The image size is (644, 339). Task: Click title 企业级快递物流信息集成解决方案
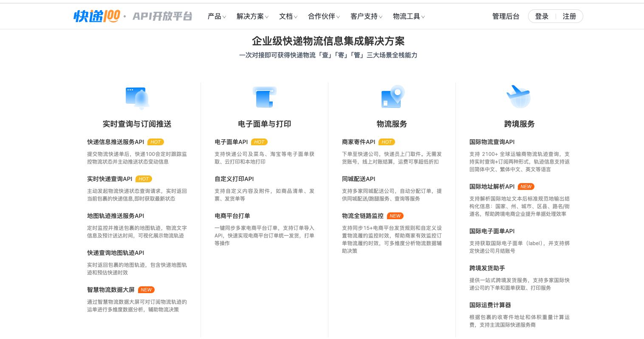[x=328, y=41]
